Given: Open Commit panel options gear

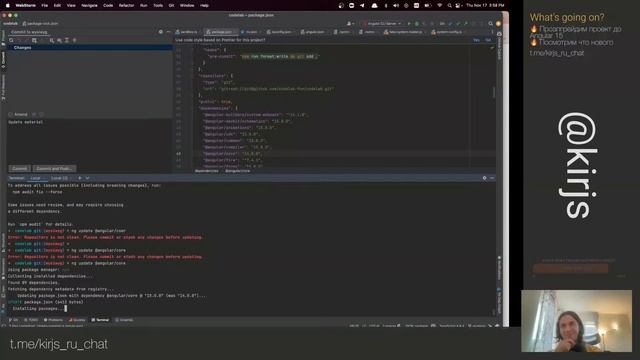Looking at the screenshot, I should click(x=160, y=31).
